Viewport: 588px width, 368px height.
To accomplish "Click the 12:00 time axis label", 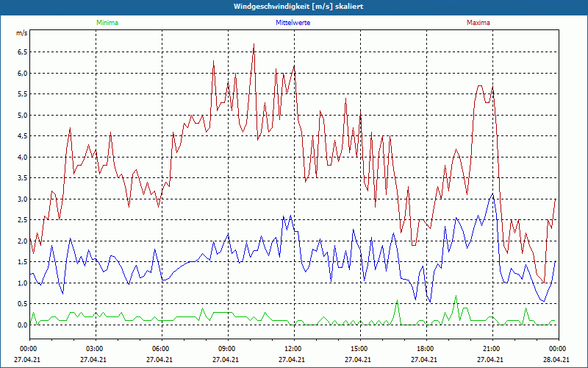I will click(x=292, y=349).
